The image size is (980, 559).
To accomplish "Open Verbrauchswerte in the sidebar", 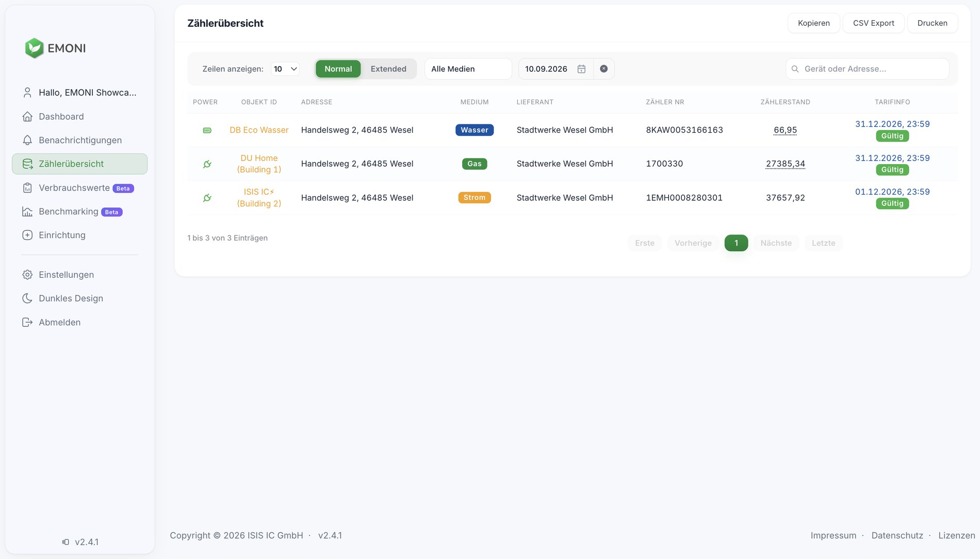I will click(79, 188).
